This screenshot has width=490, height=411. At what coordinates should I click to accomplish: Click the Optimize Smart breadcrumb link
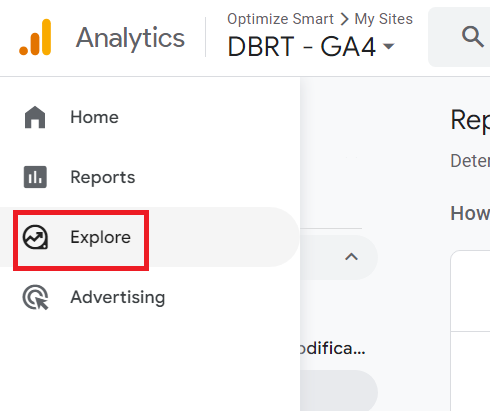click(x=280, y=19)
